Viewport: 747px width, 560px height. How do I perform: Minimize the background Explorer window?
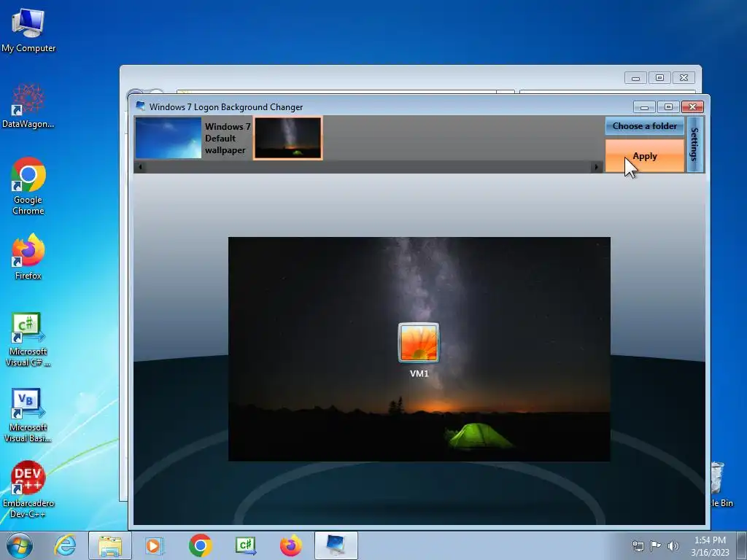[x=635, y=77]
